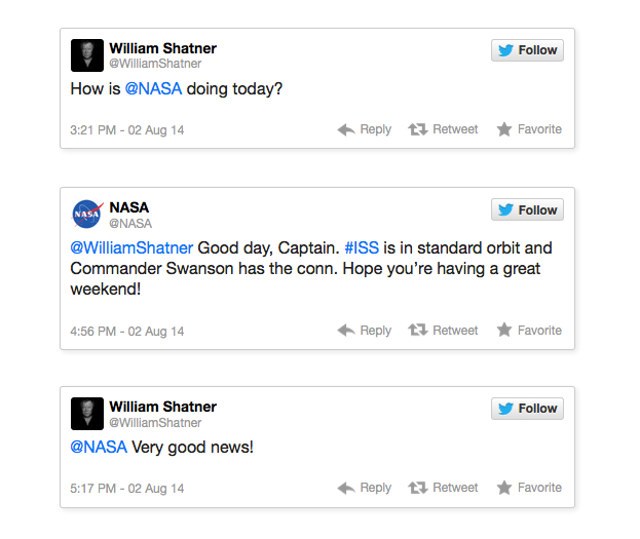
Task: Open the @NASA mention in the last tweet
Action: [99, 447]
